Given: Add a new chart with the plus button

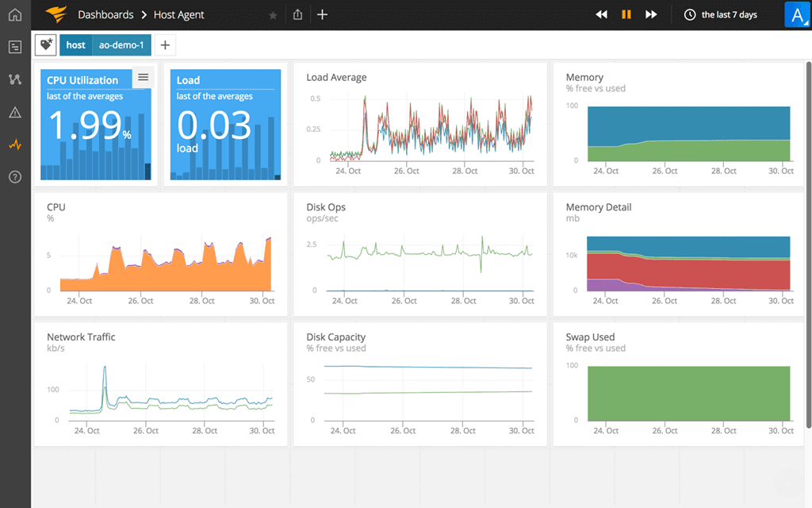Looking at the screenshot, I should pos(320,14).
